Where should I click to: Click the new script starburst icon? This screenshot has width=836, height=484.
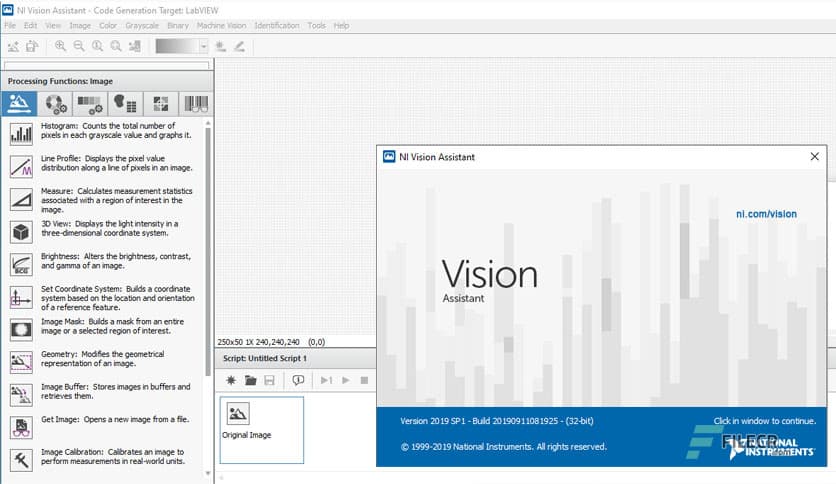click(231, 380)
